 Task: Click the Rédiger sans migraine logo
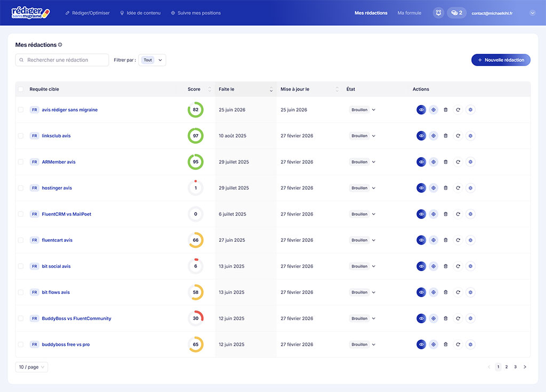[30, 13]
